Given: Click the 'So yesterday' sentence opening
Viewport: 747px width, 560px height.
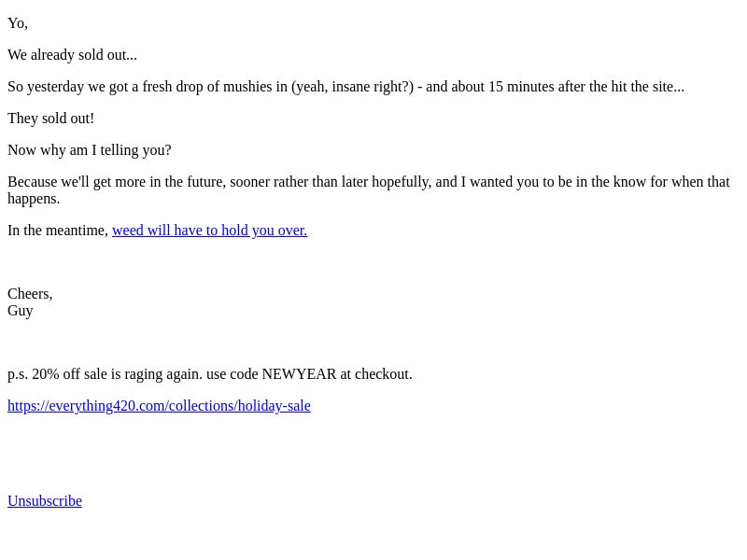Looking at the screenshot, I should (x=46, y=87).
